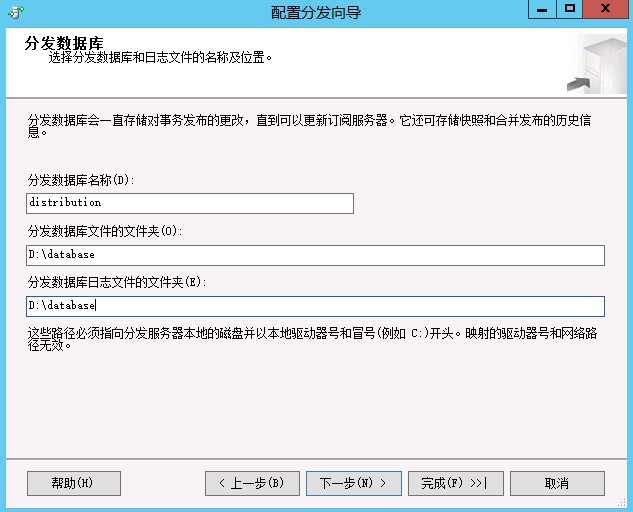633x512 pixels.
Task: Close the 配置分发向导 wizard window
Action: click(604, 10)
